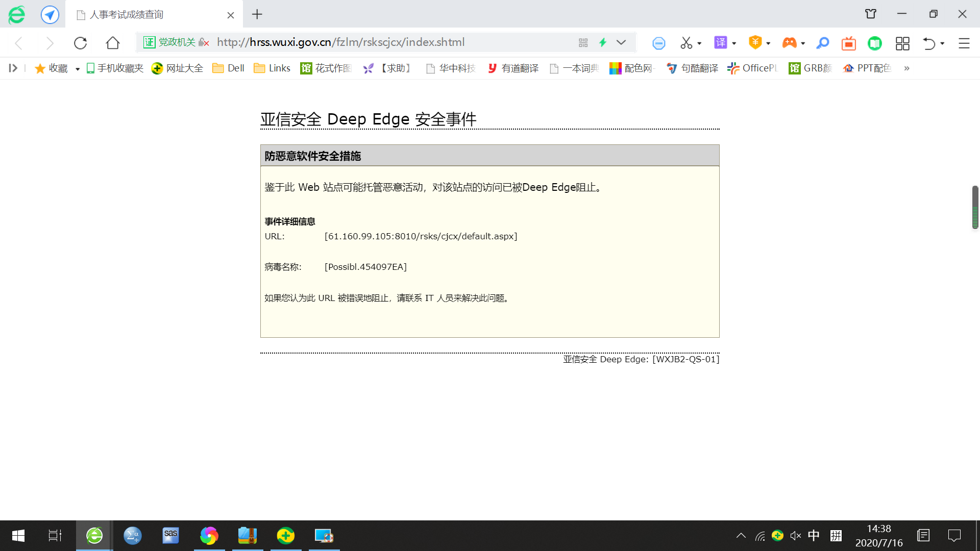Open 网址大全 bookmark
Image resolution: width=980 pixels, height=551 pixels.
pyautogui.click(x=178, y=68)
